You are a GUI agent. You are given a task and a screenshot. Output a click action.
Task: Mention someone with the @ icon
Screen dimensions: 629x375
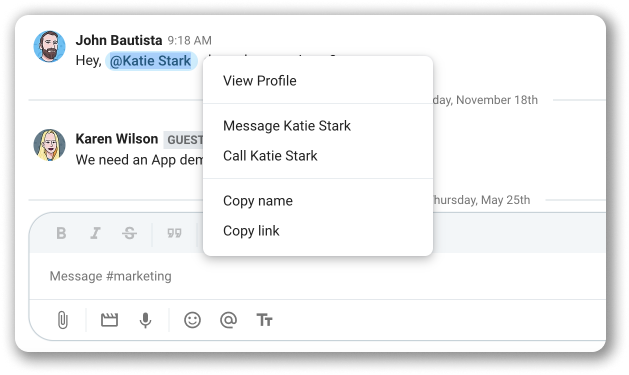pos(228,320)
